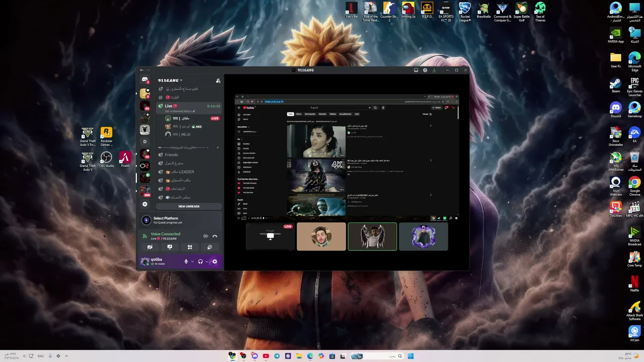Open the live screen share tile
The height and width of the screenshot is (362, 644).
coord(270,236)
